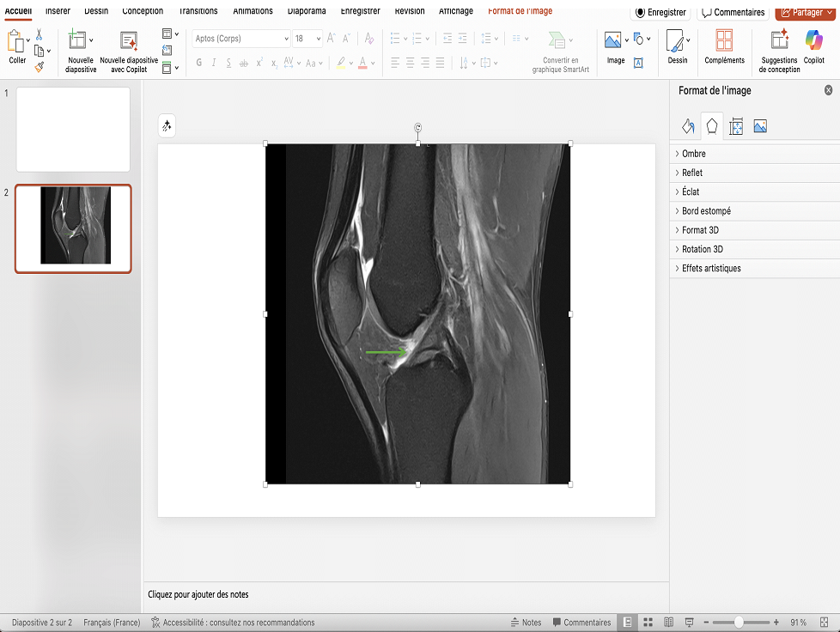840x632 pixels.
Task: Toggle the Commentaires pane in status bar
Action: click(581, 623)
